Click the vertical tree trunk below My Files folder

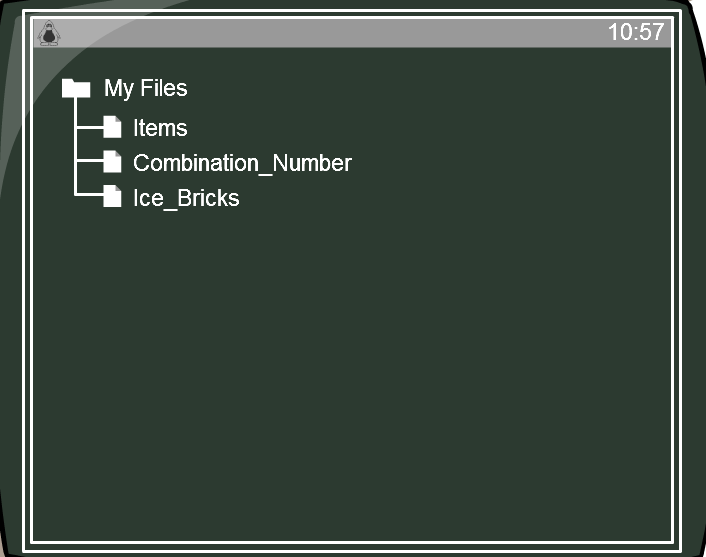pyautogui.click(x=75, y=146)
